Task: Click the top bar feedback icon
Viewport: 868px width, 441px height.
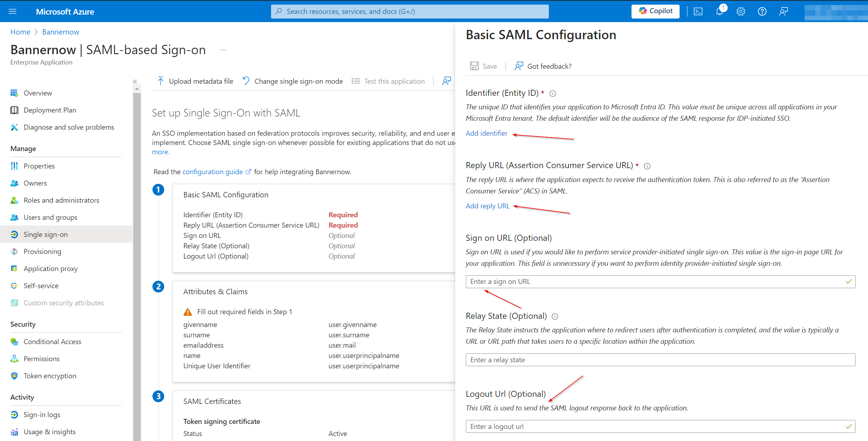Action: pos(784,11)
